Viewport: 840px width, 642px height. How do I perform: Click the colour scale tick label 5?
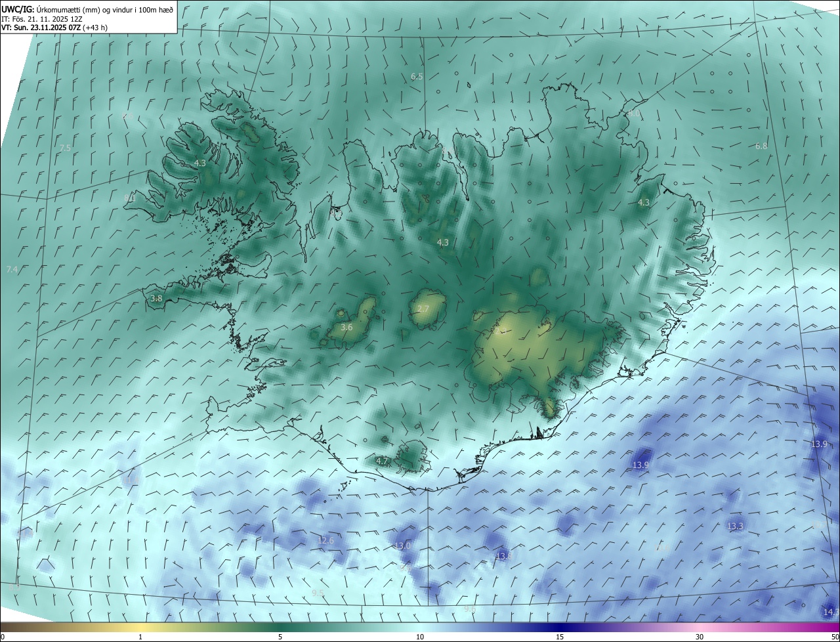coord(280,637)
